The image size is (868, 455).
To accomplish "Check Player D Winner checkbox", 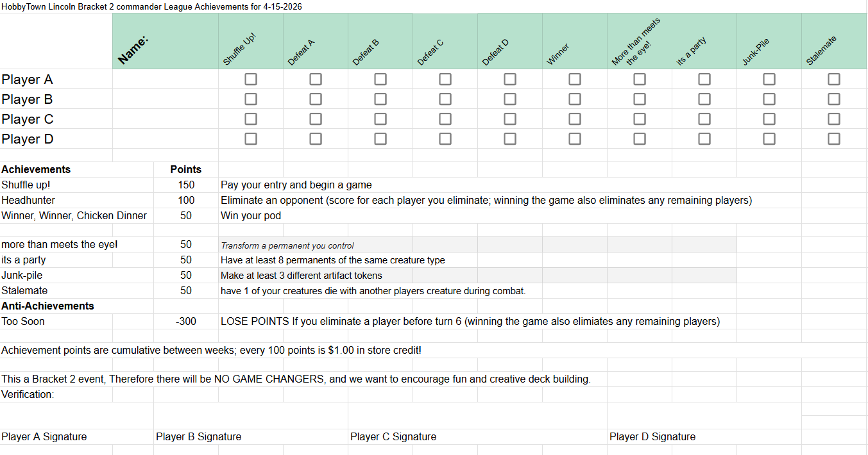I will [575, 139].
